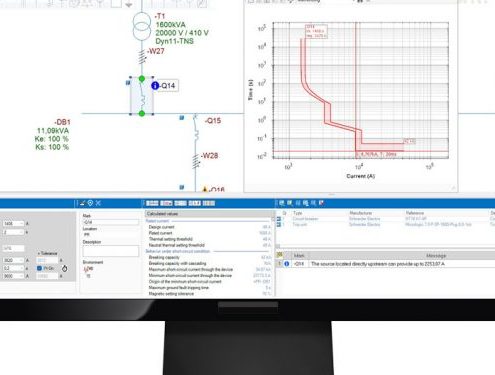
Task: Click the Mark input field containing Q14
Action: tap(111, 222)
